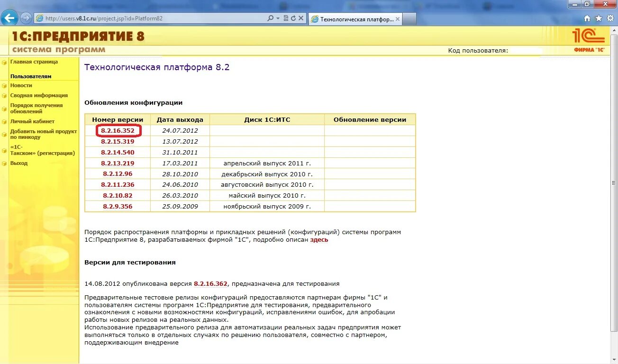Open version 8.2.12.96 link
618x364 pixels.
tap(118, 174)
